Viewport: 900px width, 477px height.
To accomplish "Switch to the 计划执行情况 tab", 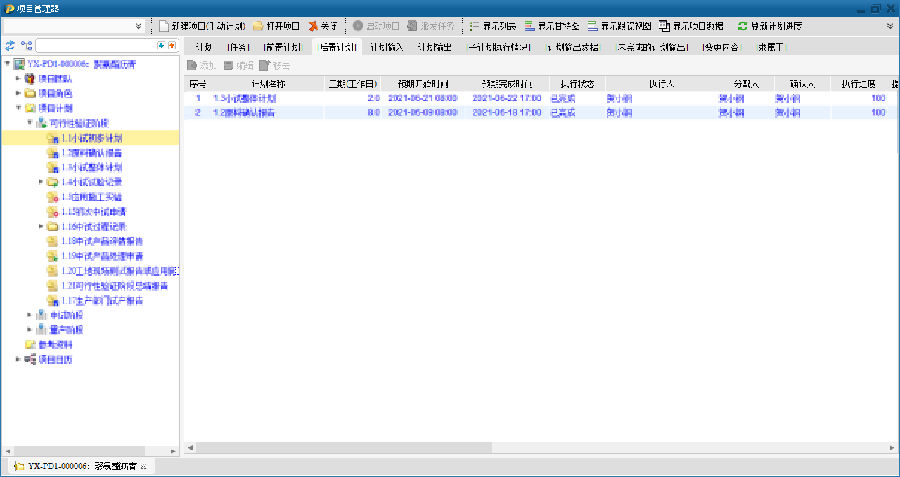I will pyautogui.click(x=499, y=48).
